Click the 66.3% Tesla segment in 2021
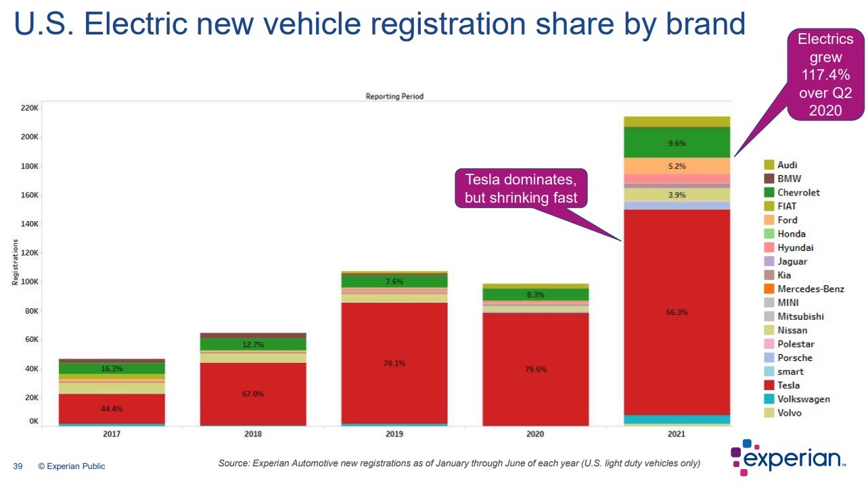The image size is (868, 490). click(677, 312)
